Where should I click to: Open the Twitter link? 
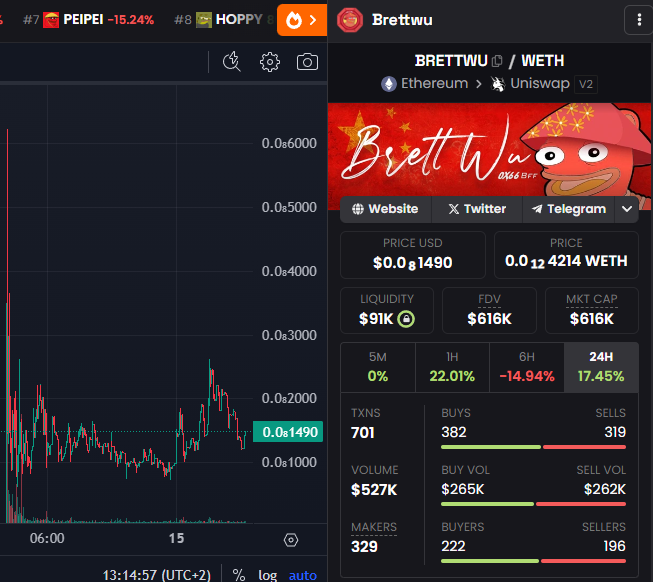pos(477,209)
